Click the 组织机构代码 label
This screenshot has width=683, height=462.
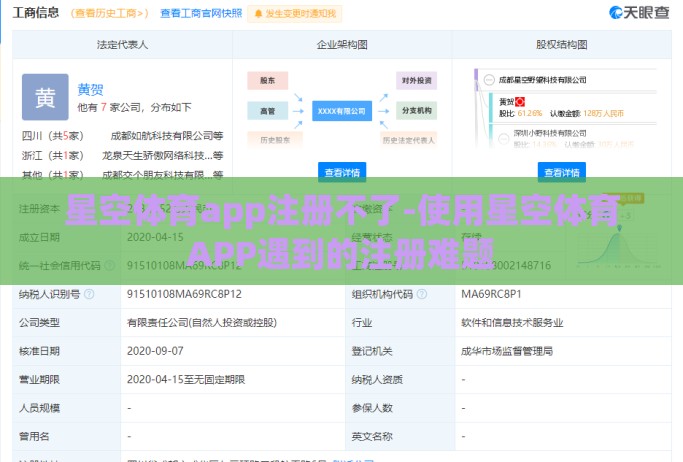(382, 294)
